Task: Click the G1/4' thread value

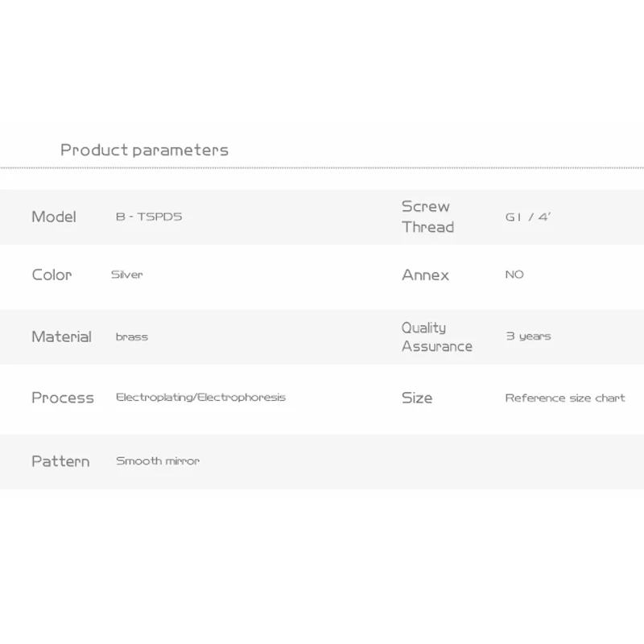Action: tap(528, 217)
